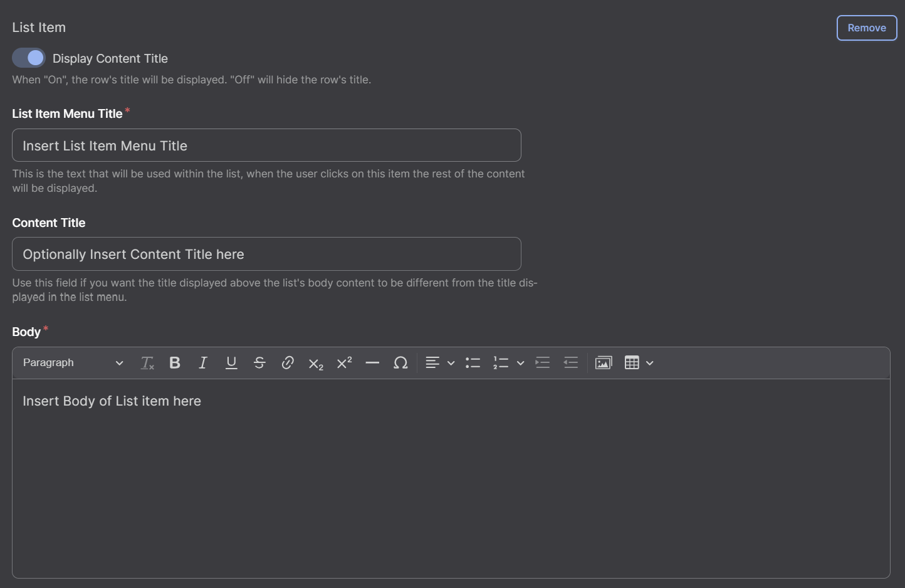Click the "Display Content Title" label

[x=110, y=58]
